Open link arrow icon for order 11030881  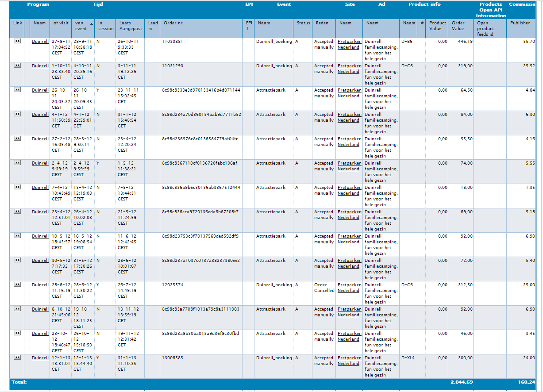click(x=17, y=41)
